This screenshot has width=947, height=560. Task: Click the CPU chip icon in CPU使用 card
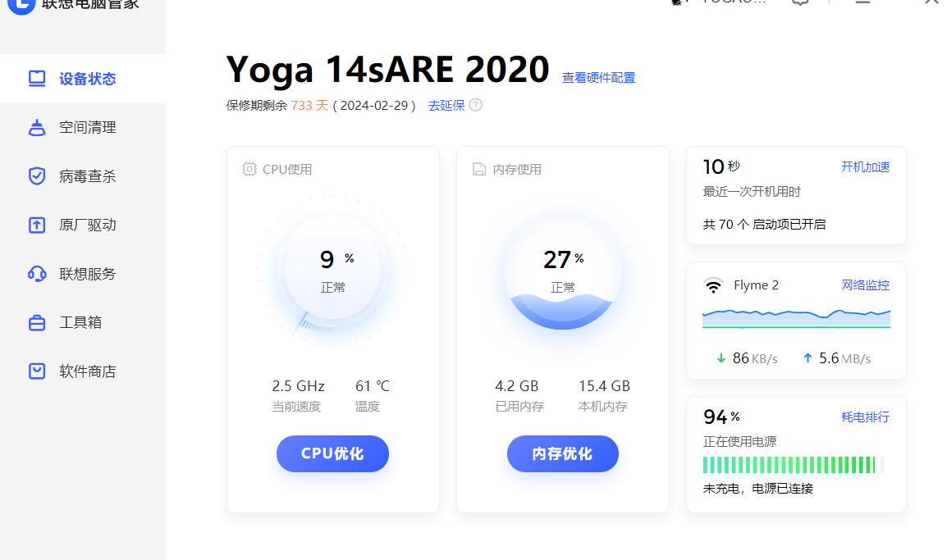pyautogui.click(x=249, y=169)
